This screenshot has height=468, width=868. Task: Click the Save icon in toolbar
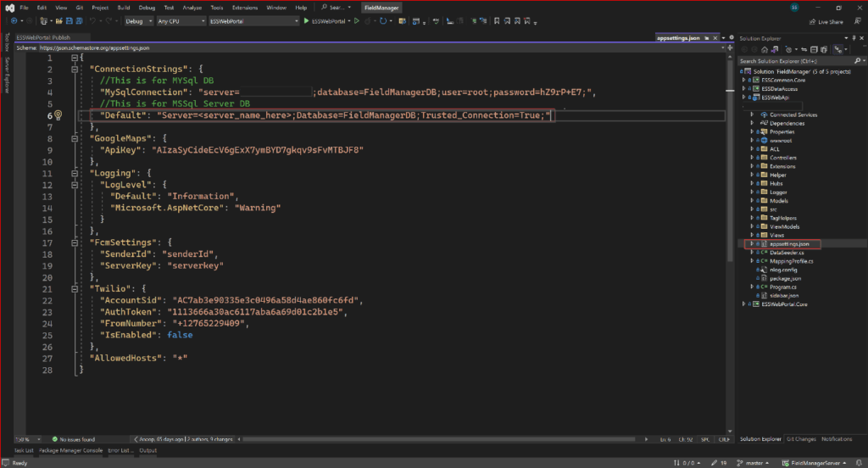[70, 21]
